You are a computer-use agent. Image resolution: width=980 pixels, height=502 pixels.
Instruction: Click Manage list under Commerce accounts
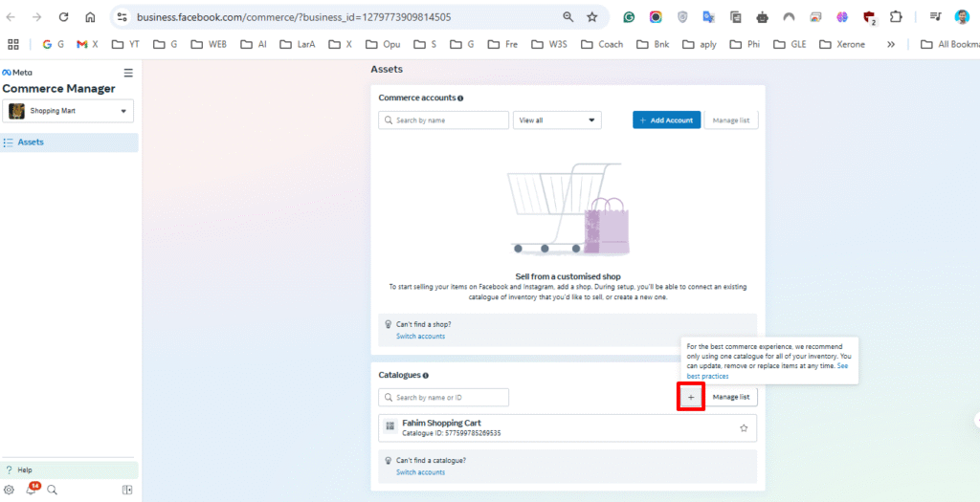tap(731, 120)
